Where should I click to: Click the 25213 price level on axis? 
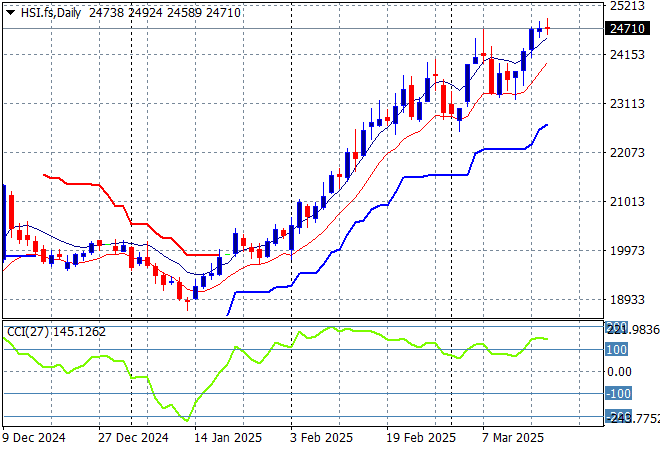[x=624, y=6]
